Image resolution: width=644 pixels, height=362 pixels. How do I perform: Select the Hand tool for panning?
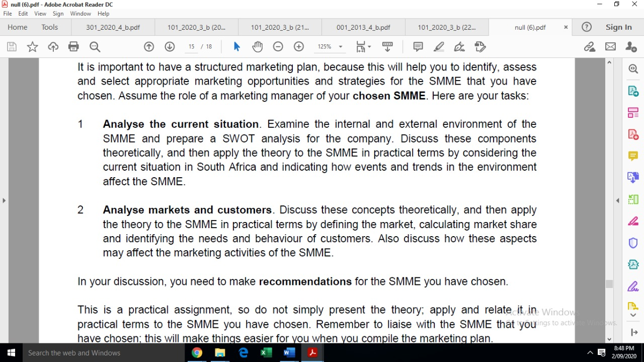pos(257,46)
